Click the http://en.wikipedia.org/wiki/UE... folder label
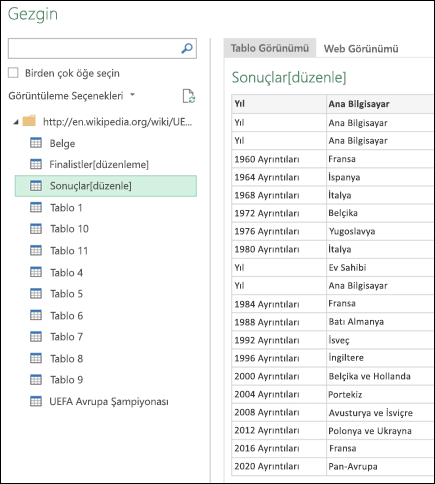The image size is (435, 484). click(118, 122)
